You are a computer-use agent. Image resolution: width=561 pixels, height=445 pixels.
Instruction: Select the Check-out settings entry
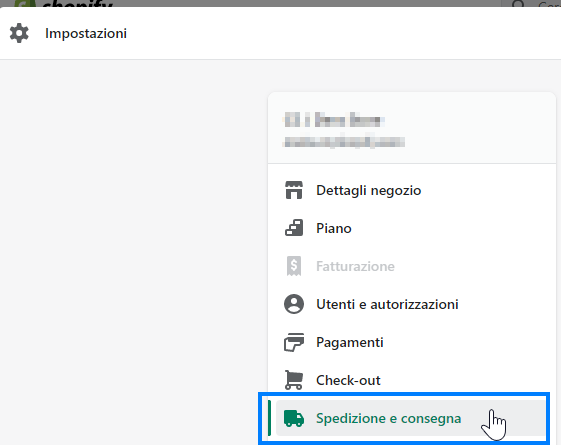[x=411, y=380]
